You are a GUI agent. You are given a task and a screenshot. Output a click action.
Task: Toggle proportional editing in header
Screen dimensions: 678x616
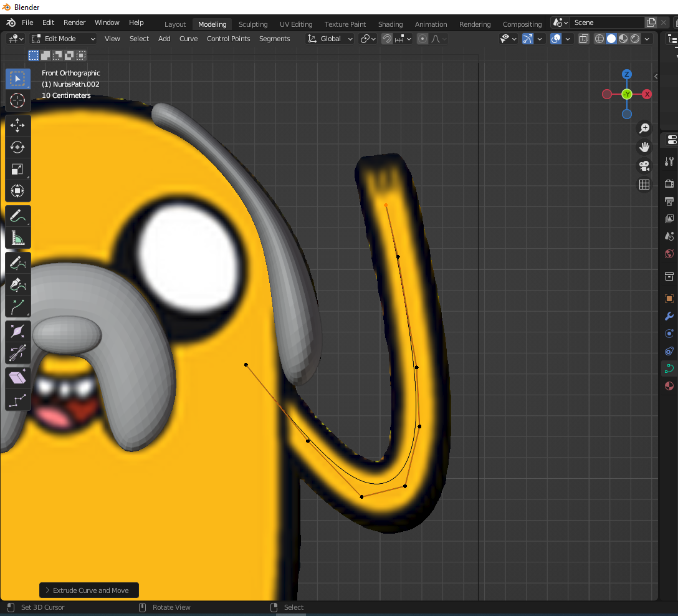coord(423,39)
